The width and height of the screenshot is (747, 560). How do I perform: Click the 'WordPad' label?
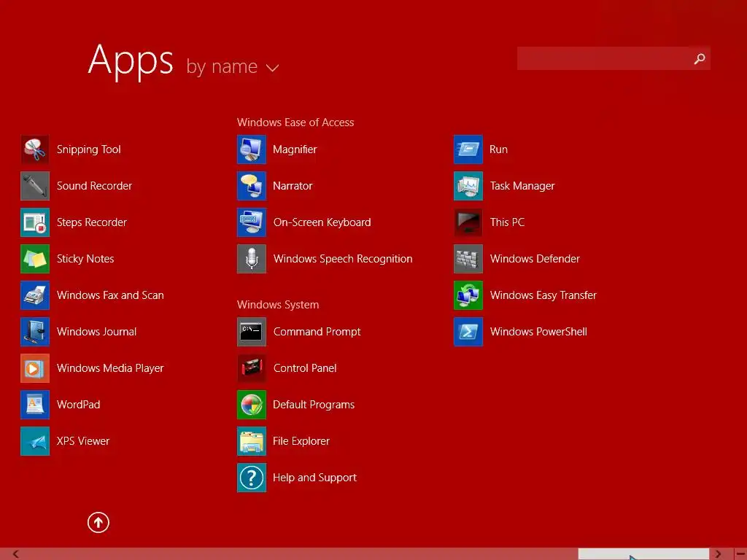click(78, 405)
